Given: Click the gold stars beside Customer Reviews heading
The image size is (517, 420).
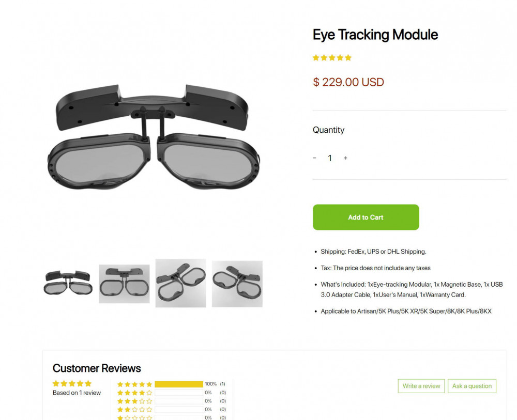Looking at the screenshot, I should click(72, 383).
